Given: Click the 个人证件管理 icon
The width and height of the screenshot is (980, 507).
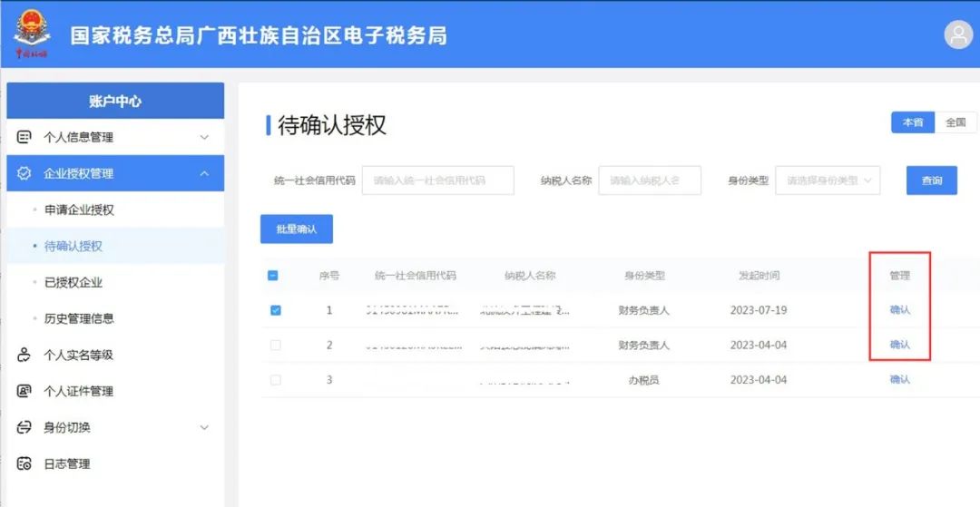Looking at the screenshot, I should tap(24, 391).
